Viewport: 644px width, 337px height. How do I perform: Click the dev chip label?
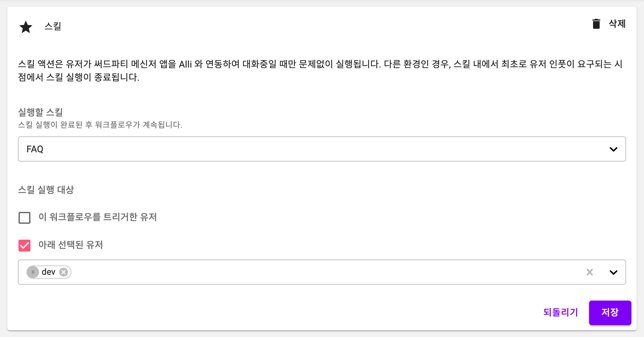point(48,272)
